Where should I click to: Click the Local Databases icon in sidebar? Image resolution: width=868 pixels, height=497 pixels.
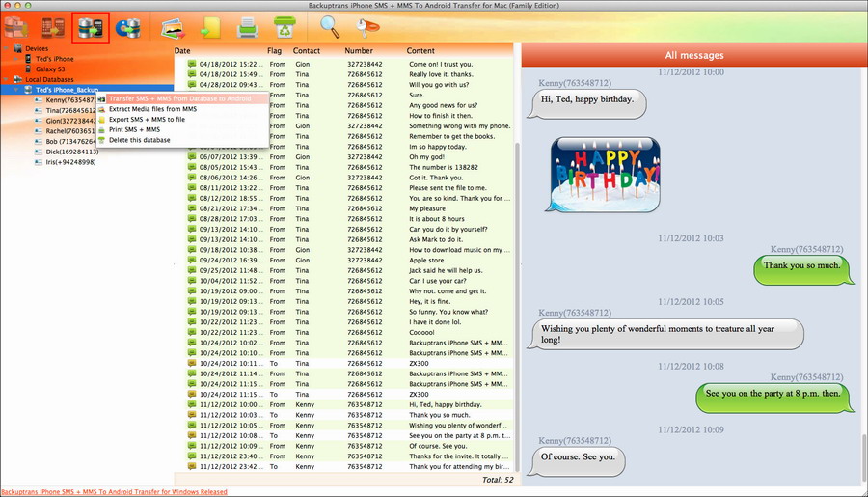tap(17, 80)
